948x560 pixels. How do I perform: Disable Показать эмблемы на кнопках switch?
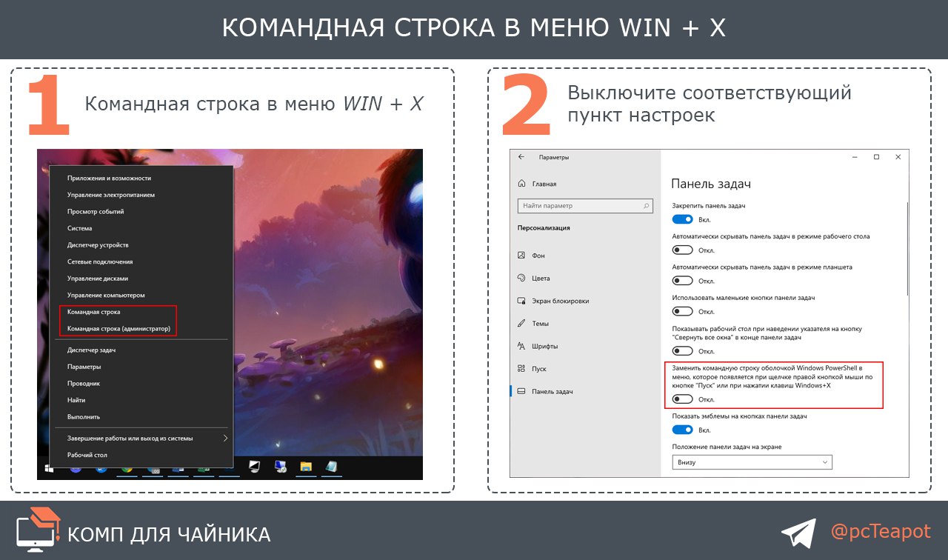(x=682, y=430)
